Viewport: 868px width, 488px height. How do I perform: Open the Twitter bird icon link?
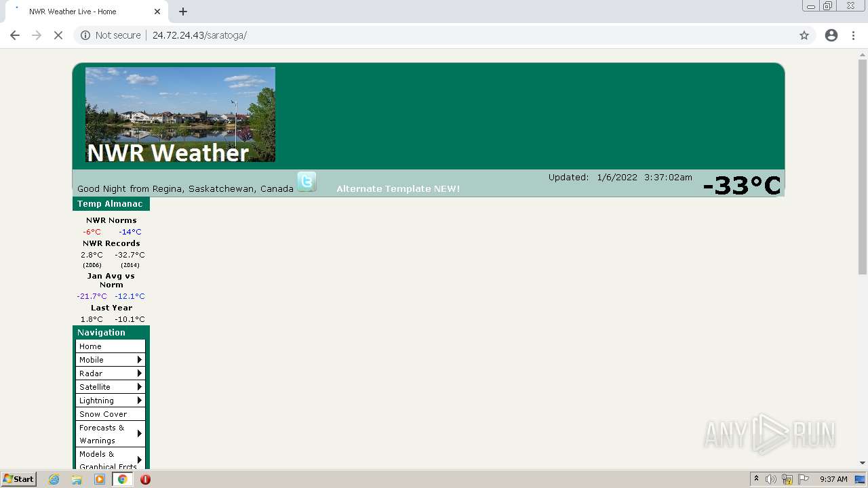307,182
